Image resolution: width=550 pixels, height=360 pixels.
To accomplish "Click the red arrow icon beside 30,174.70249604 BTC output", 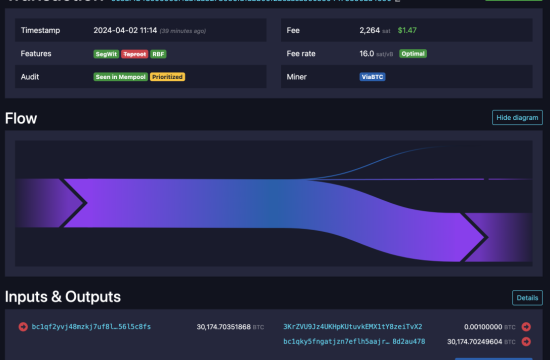I will (x=526, y=341).
